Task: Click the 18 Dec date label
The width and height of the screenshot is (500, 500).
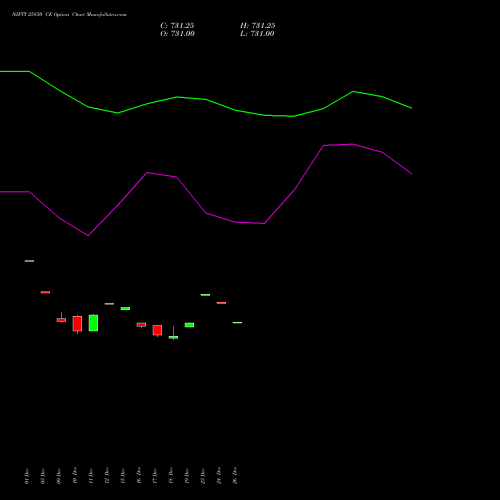Action: [x=171, y=476]
